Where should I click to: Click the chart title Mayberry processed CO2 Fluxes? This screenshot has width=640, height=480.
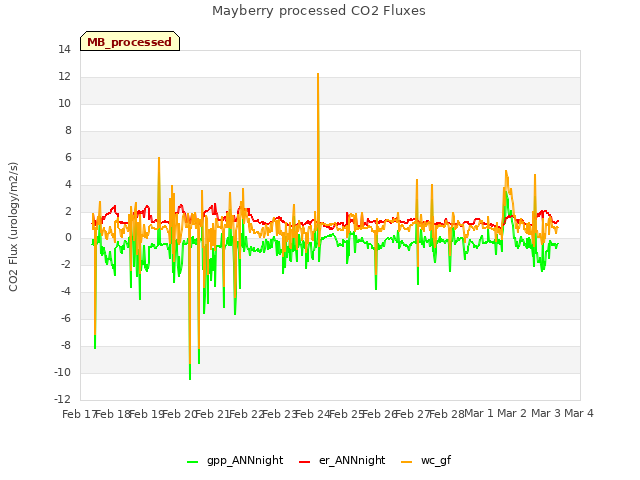coord(319,11)
